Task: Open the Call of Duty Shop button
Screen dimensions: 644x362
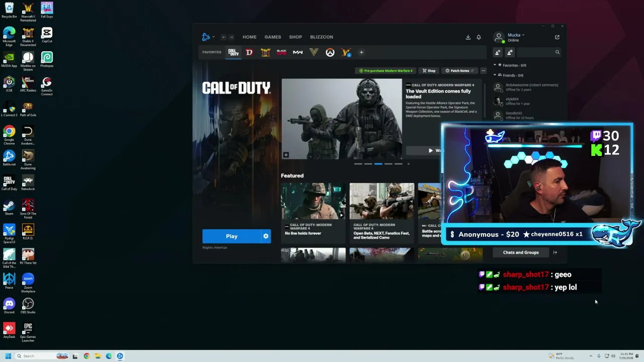Action: click(429, 71)
